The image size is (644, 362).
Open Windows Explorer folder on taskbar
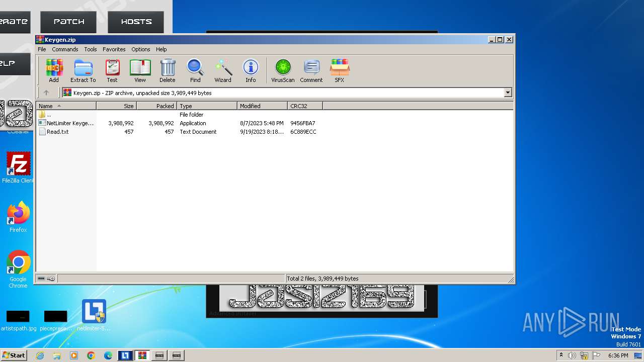point(57,355)
